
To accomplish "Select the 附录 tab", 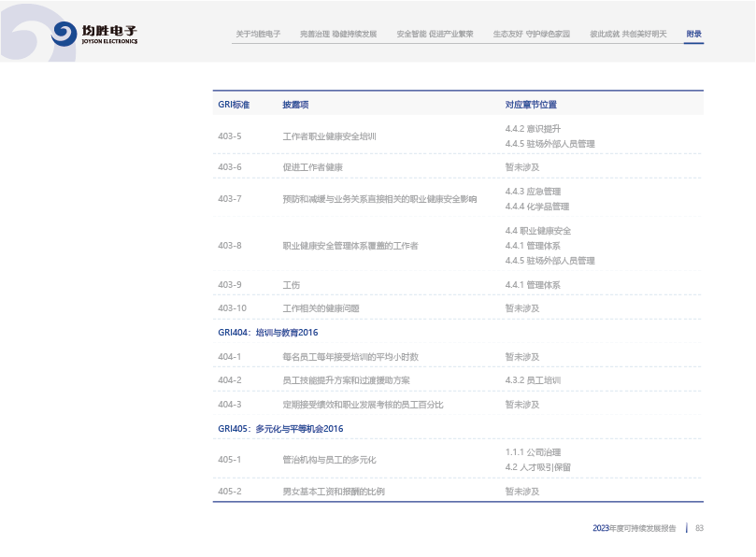I will click(693, 34).
